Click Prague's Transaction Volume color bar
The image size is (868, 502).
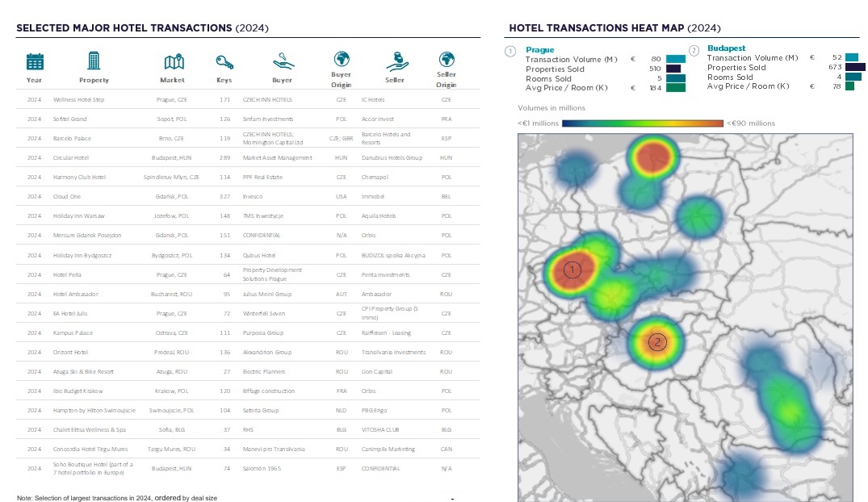(676, 59)
